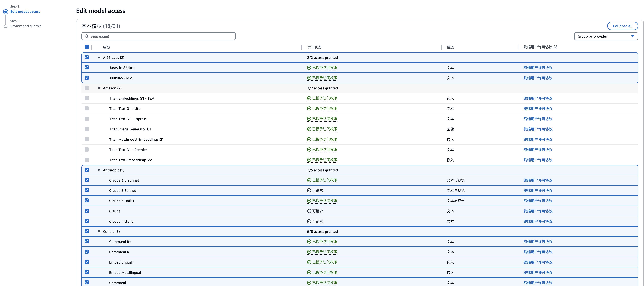Click the granted status icon for Command R+
644x286 pixels.
point(309,242)
